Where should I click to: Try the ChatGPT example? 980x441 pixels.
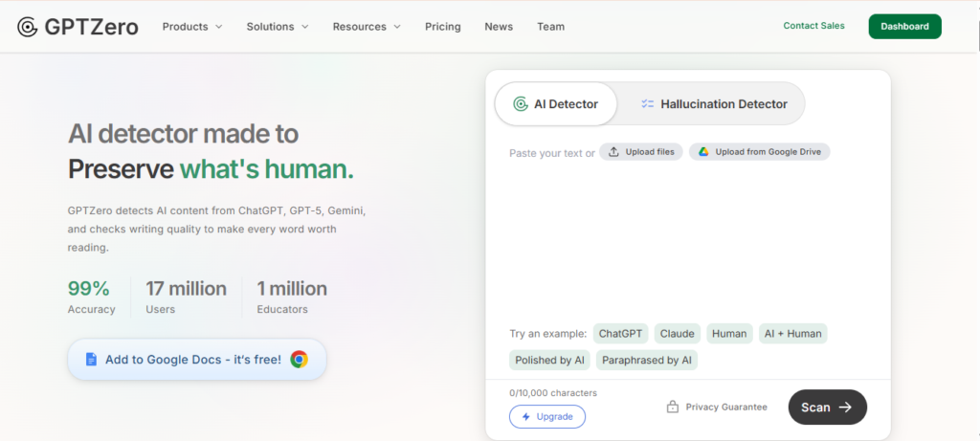pyautogui.click(x=620, y=334)
